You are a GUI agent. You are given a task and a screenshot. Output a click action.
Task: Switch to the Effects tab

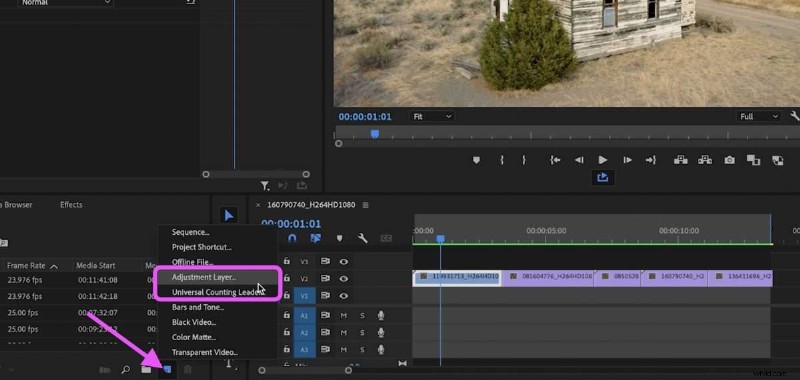pyautogui.click(x=71, y=205)
